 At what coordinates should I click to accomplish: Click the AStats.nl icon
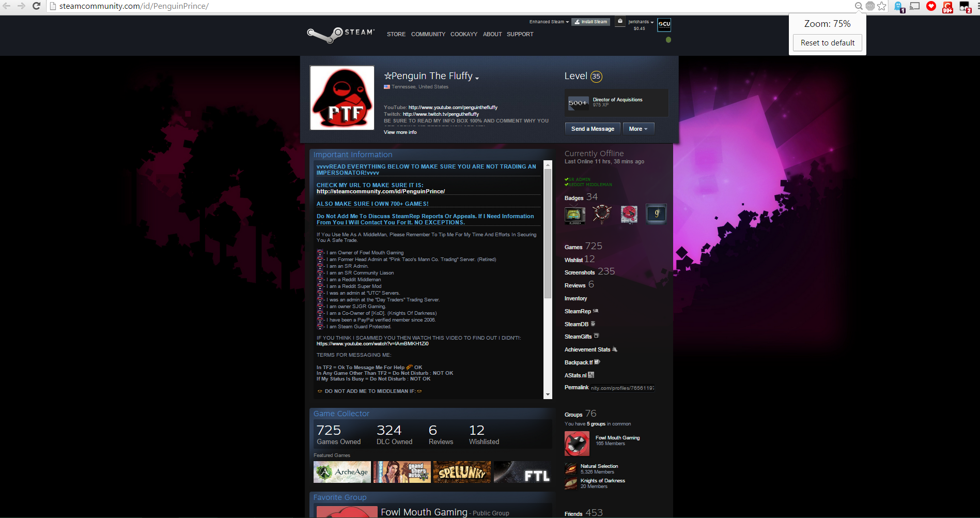591,375
